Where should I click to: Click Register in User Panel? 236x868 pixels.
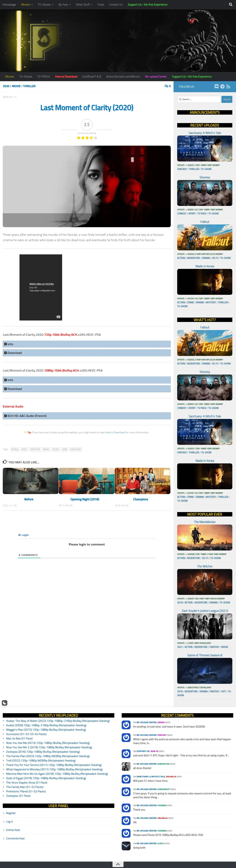pos(11,813)
